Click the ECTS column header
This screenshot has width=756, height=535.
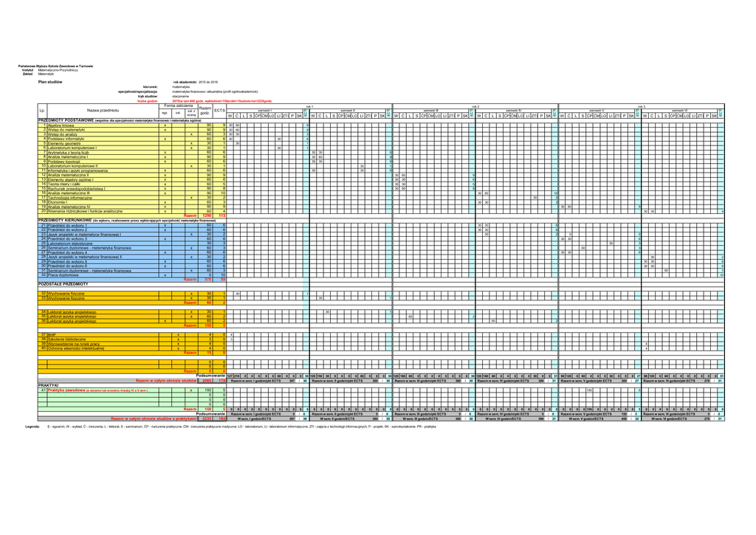pyautogui.click(x=219, y=110)
